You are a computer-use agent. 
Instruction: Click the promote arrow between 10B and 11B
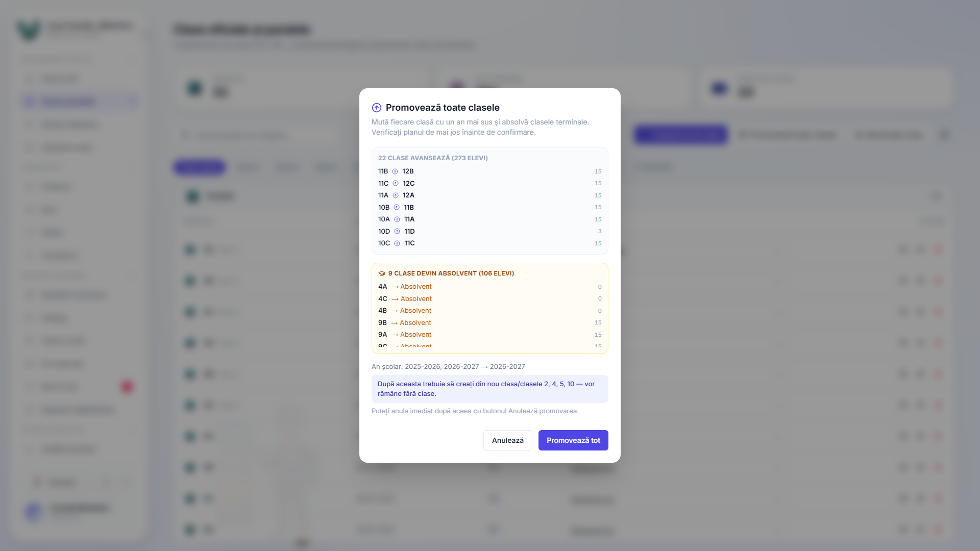pos(397,207)
